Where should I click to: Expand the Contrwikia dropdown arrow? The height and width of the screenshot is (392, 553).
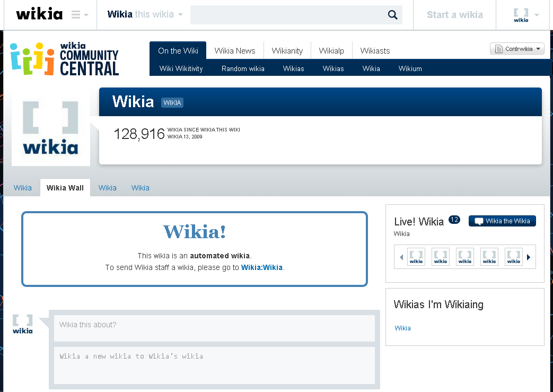point(538,49)
